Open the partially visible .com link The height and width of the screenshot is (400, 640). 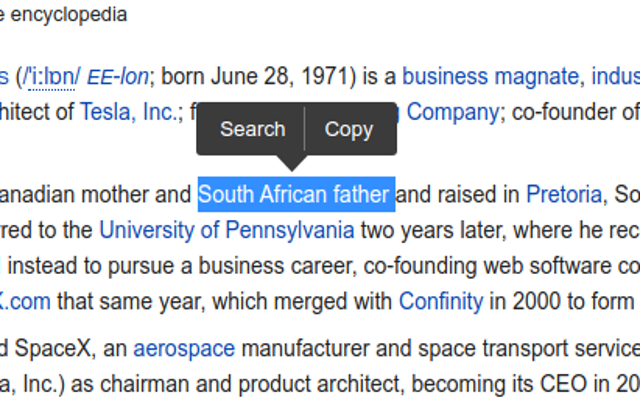[25, 302]
